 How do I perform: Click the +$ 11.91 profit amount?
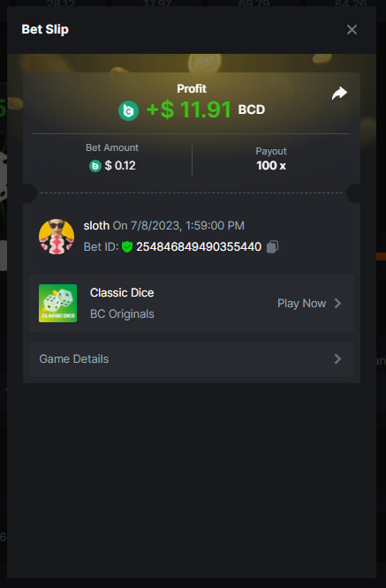tap(189, 109)
